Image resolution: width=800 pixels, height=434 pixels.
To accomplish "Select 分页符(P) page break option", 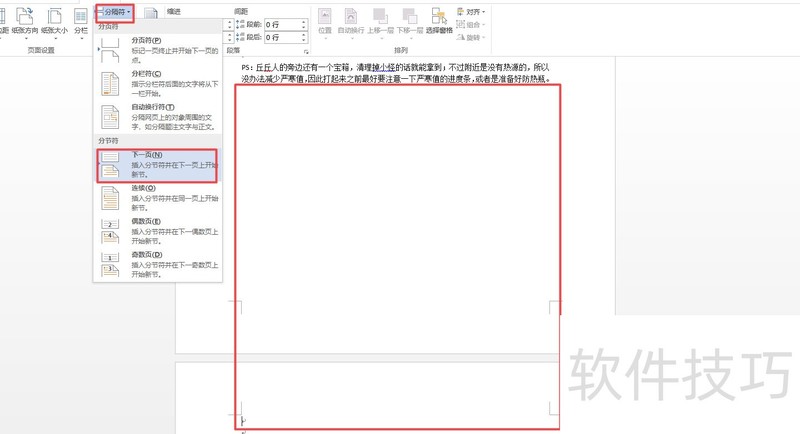I will (x=158, y=50).
